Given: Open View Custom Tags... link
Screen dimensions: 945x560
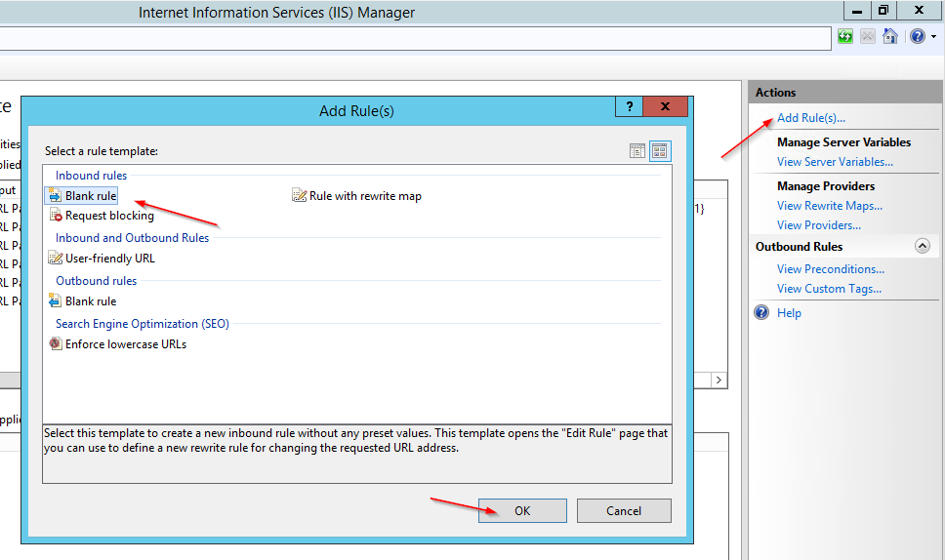Looking at the screenshot, I should (x=829, y=289).
